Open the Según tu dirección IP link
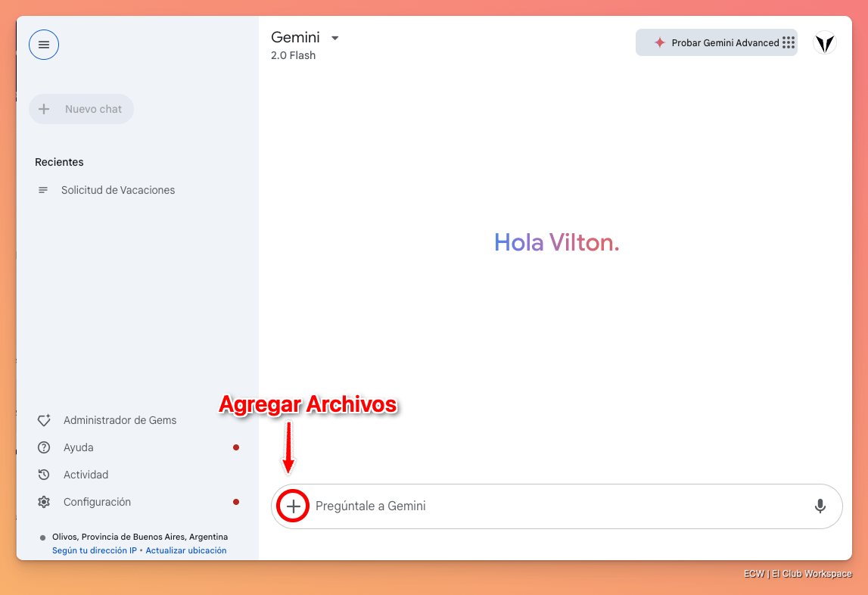Screen dimensions: 868x595 pyautogui.click(x=94, y=550)
